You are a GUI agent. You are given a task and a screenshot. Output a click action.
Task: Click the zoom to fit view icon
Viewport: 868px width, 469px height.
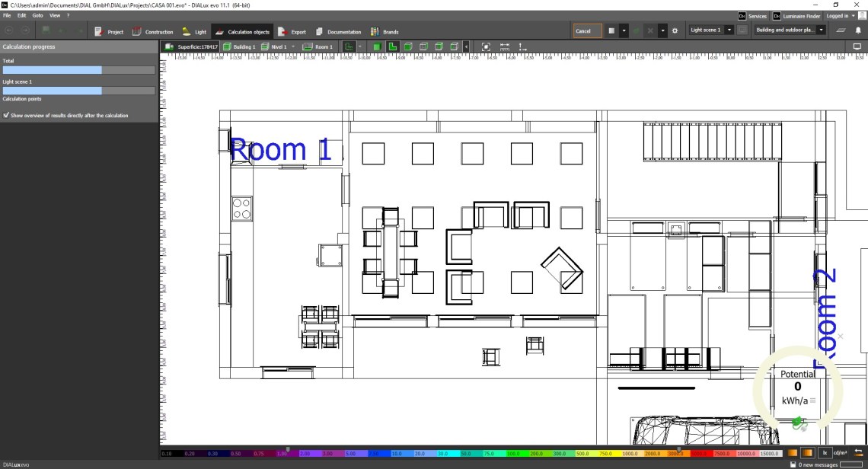(486, 46)
